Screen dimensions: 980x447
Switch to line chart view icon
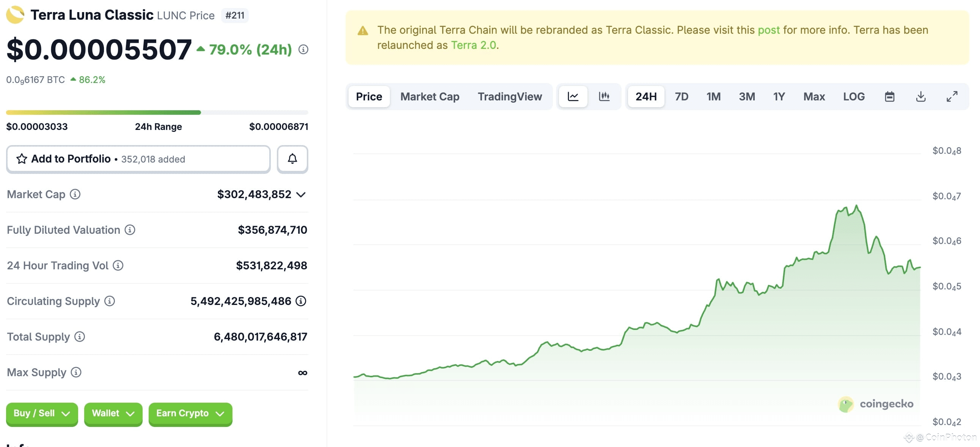pyautogui.click(x=573, y=97)
